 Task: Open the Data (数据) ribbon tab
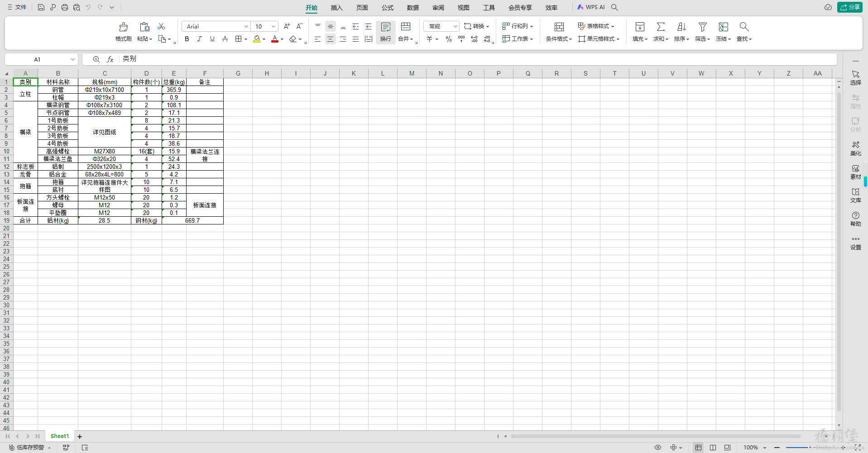click(x=412, y=7)
